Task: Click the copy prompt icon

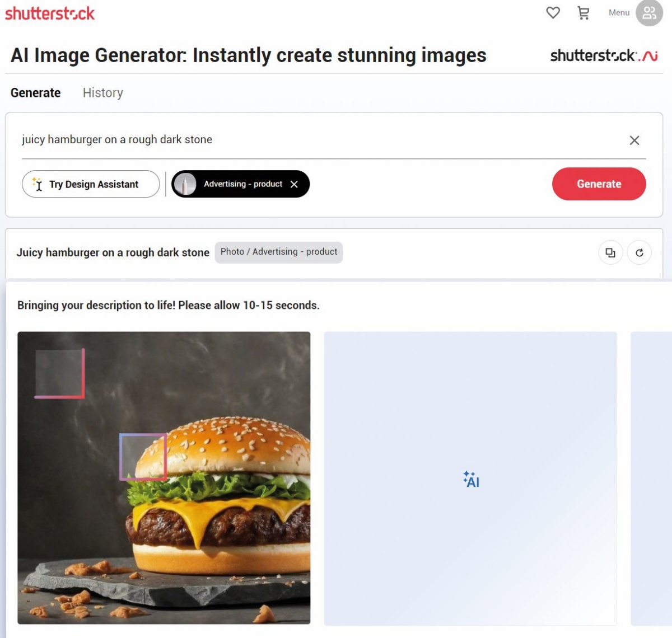Action: point(610,252)
